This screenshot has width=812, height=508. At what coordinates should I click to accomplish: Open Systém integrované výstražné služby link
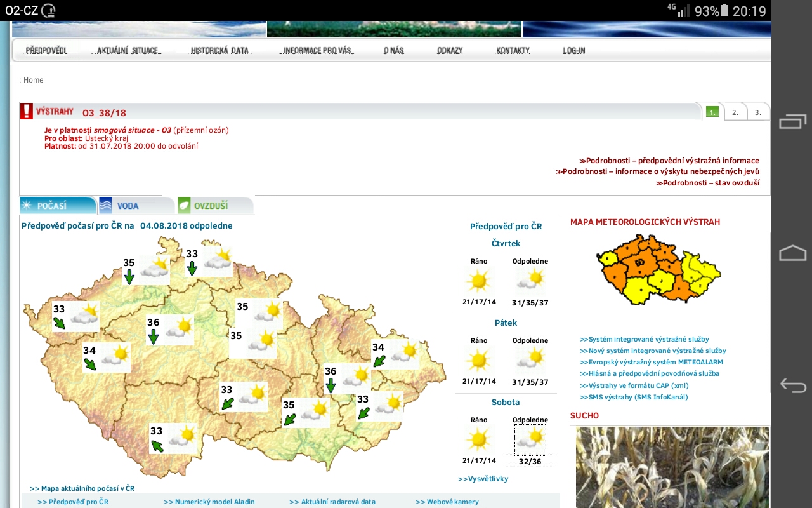pyautogui.click(x=645, y=340)
